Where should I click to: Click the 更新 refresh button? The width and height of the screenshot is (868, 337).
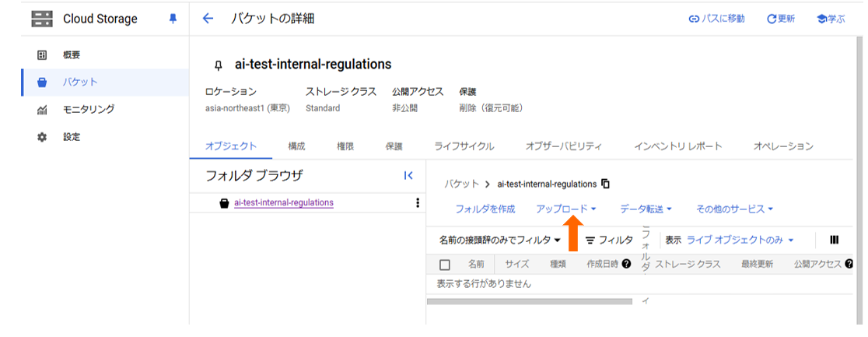pos(781,19)
